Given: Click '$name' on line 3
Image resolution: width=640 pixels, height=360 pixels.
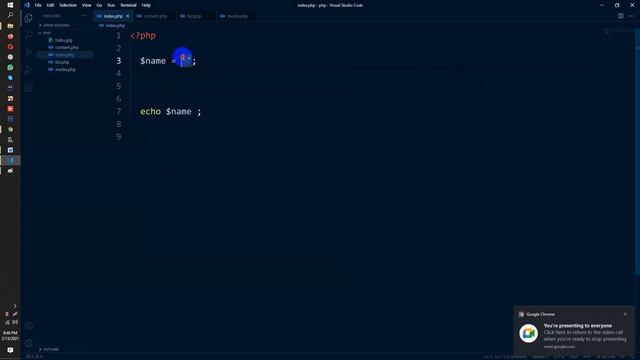Looking at the screenshot, I should click(x=153, y=61).
